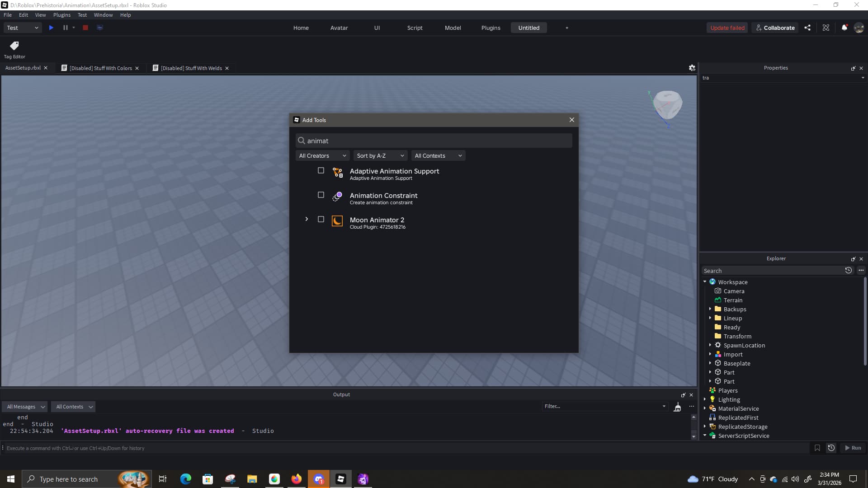Open the All Messages output dropdown
Screen dimensions: 868x488
point(25,407)
